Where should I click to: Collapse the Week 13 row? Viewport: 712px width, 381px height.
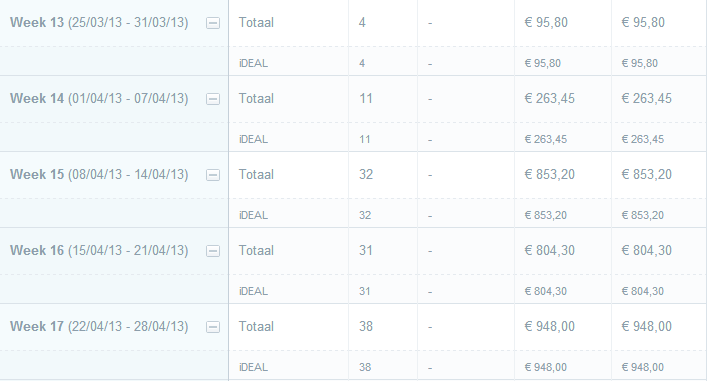click(213, 23)
